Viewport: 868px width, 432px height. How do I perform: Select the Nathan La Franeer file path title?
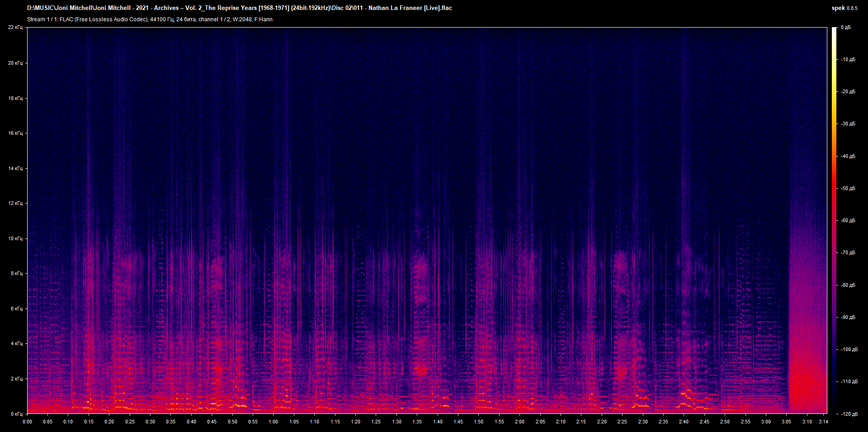240,8
